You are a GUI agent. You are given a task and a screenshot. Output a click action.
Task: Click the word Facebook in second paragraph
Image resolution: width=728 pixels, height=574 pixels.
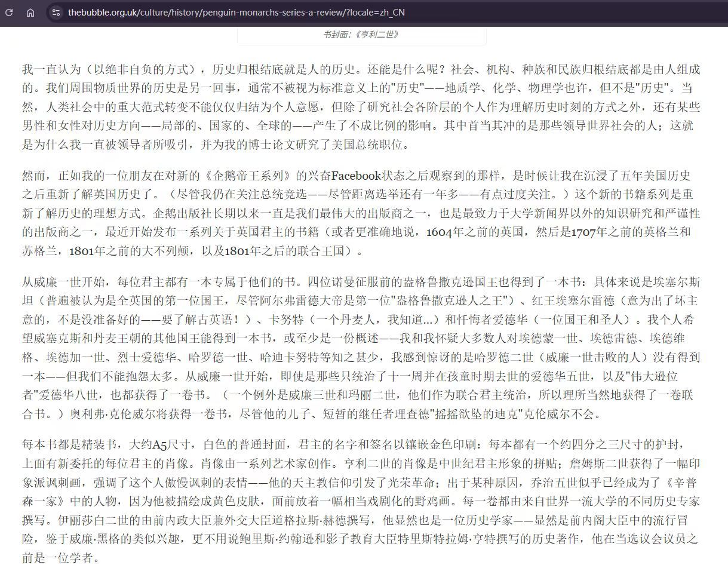pyautogui.click(x=356, y=176)
